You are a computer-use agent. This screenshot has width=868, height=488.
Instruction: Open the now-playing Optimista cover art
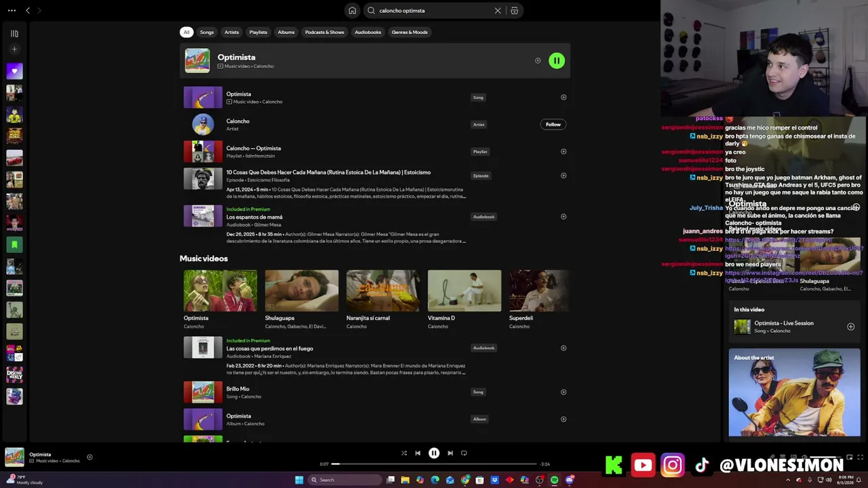[x=14, y=457]
